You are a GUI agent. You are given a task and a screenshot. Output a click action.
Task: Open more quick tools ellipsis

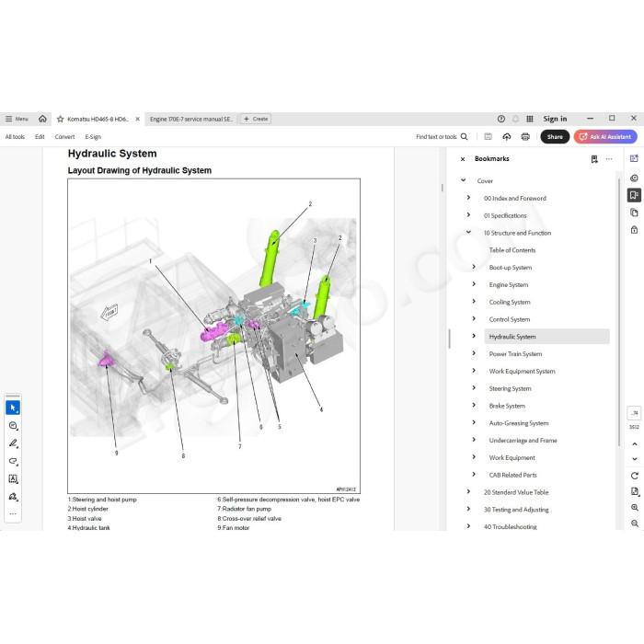tap(13, 513)
